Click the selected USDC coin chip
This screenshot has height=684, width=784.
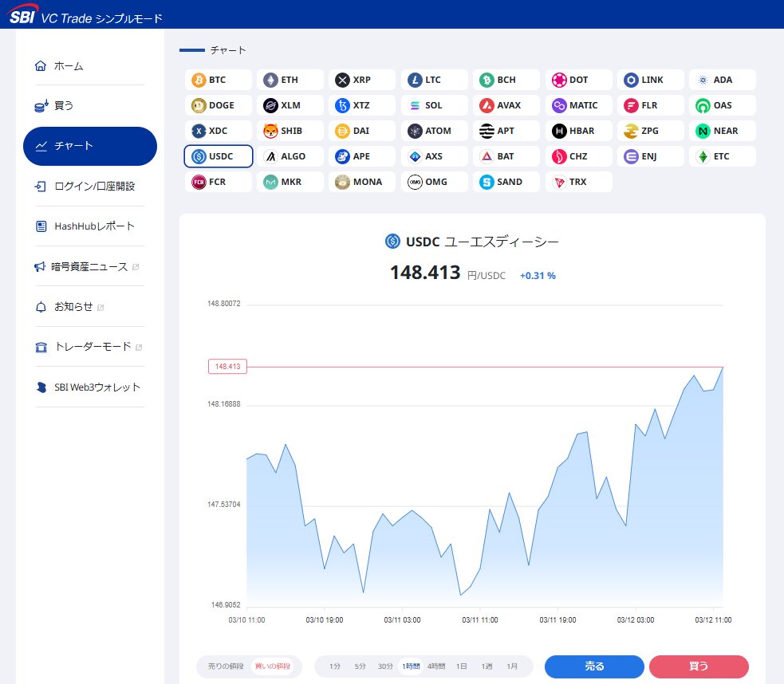coord(218,156)
